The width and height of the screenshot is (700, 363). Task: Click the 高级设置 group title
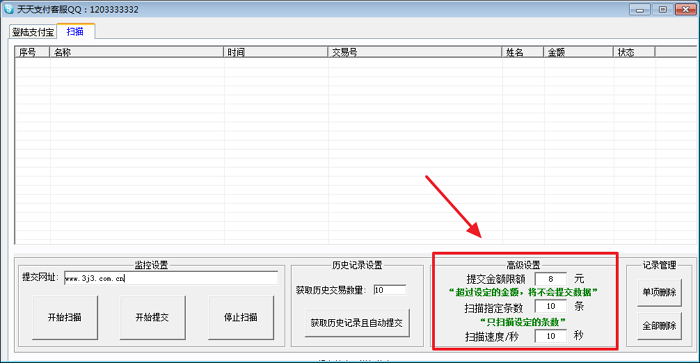coord(523,266)
